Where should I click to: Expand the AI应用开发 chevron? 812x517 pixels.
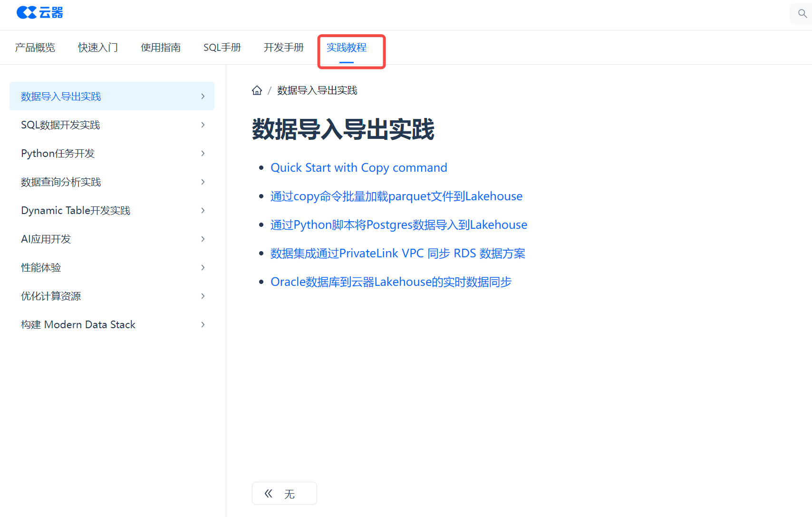point(203,239)
